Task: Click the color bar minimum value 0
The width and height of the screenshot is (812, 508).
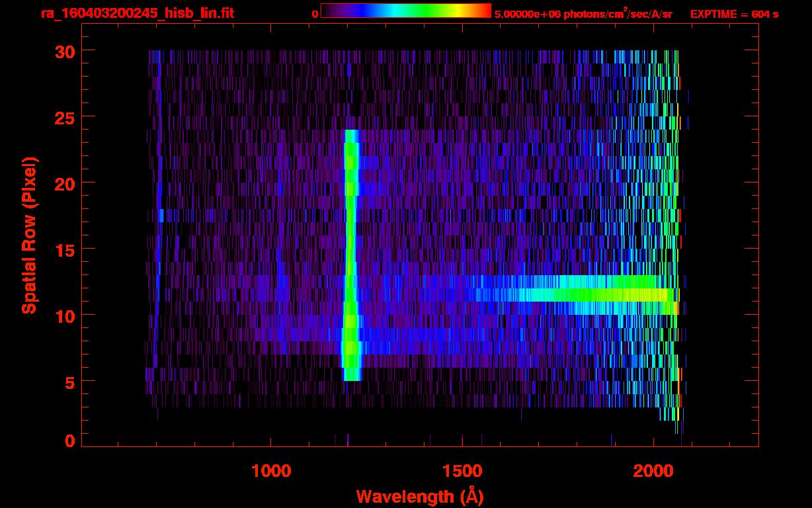Action: point(315,14)
